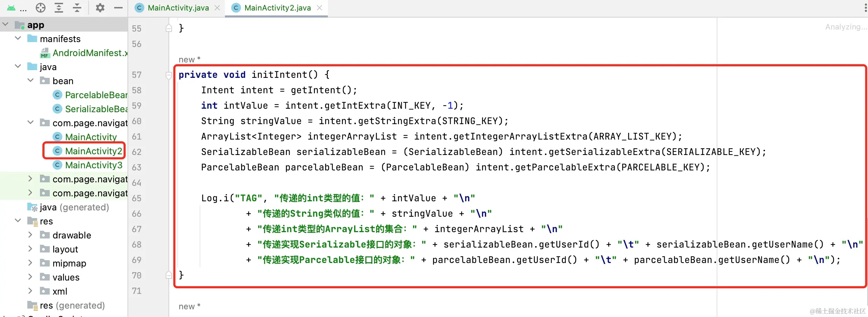Click the bean package icon
This screenshot has height=317, width=868.
point(45,81)
